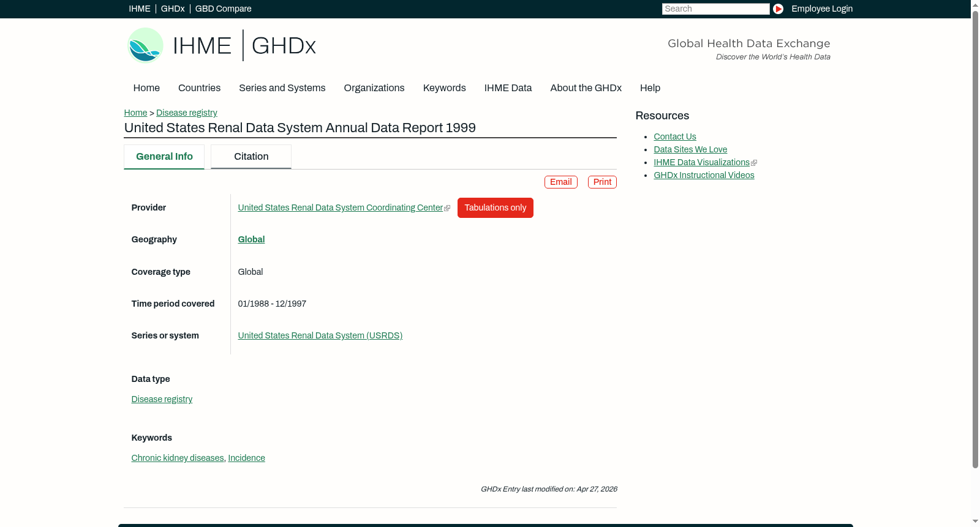The width and height of the screenshot is (980, 527).
Task: Click the Resources heading
Action: (662, 116)
